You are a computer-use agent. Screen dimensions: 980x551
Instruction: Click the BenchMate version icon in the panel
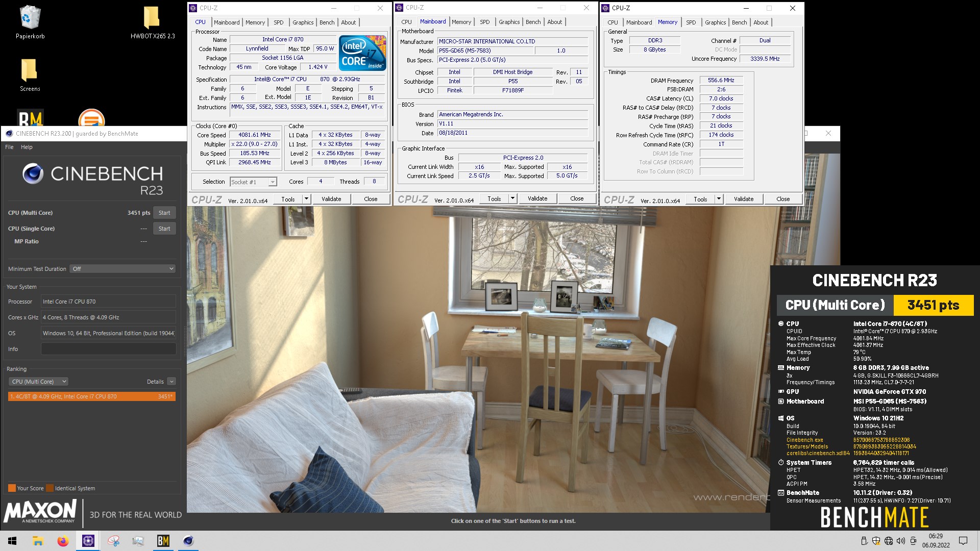781,493
